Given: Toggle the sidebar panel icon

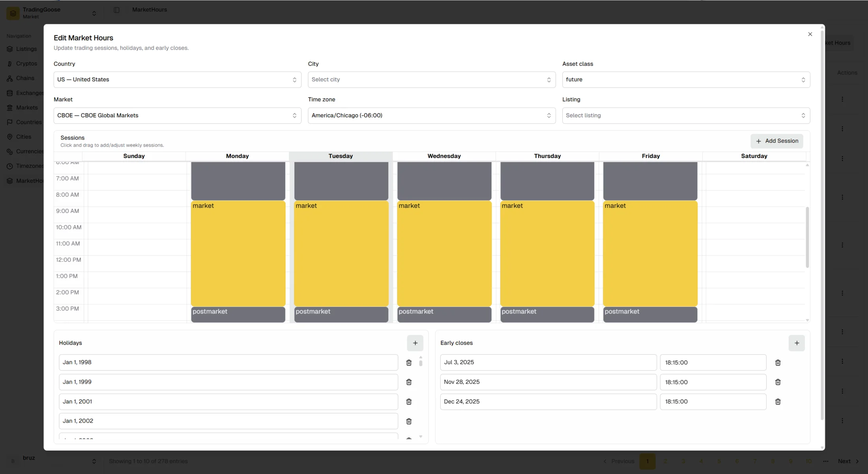Looking at the screenshot, I should [x=116, y=10].
